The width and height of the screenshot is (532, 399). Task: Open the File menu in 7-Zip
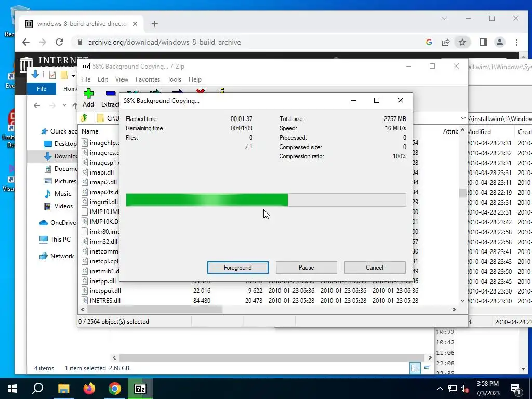pyautogui.click(x=86, y=79)
